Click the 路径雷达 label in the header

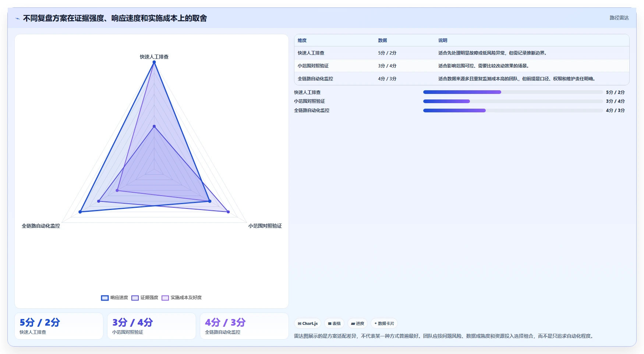619,18
